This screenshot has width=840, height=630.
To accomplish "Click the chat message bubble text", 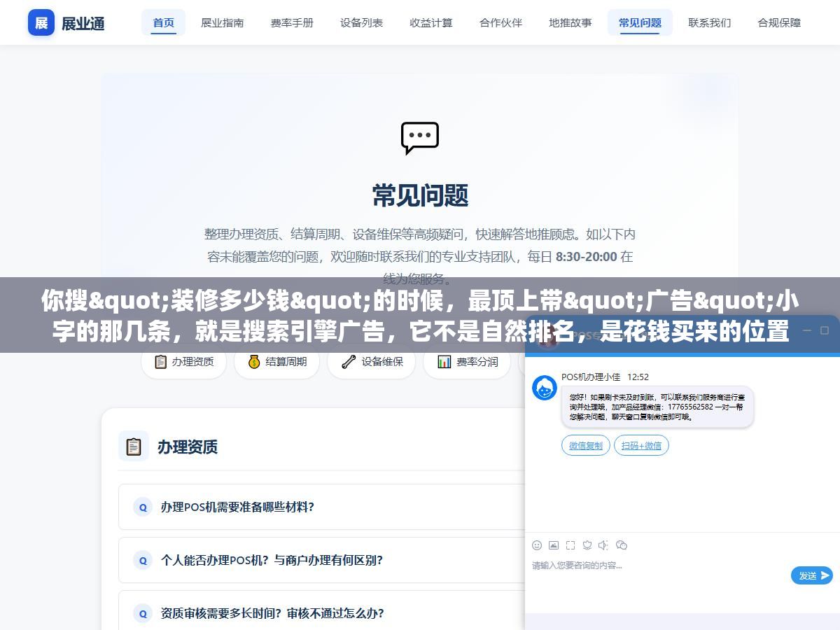I will (657, 407).
